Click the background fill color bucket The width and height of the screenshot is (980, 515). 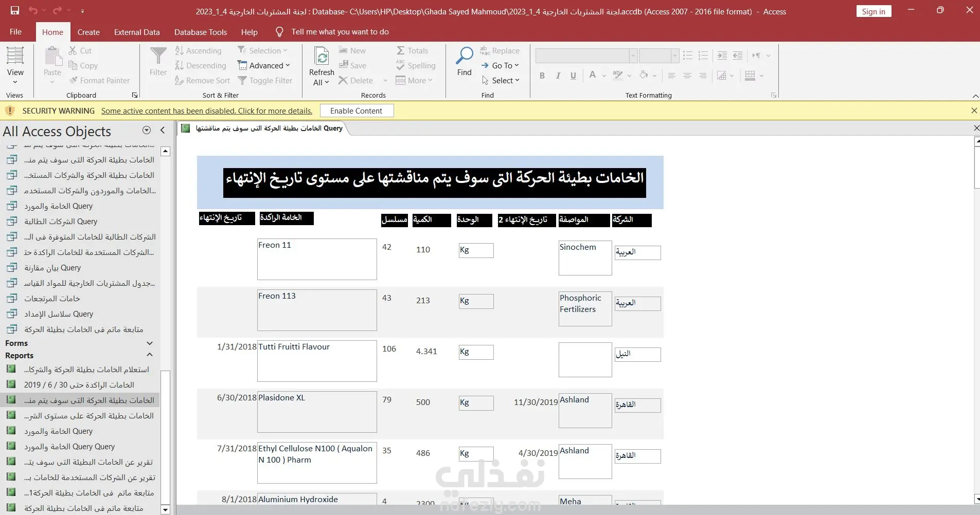point(644,76)
